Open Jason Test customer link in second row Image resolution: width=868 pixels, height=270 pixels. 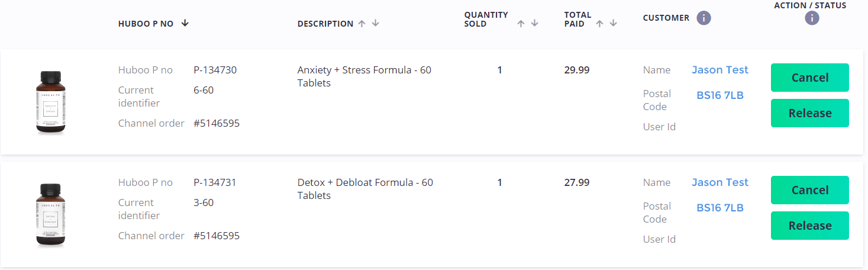[719, 182]
